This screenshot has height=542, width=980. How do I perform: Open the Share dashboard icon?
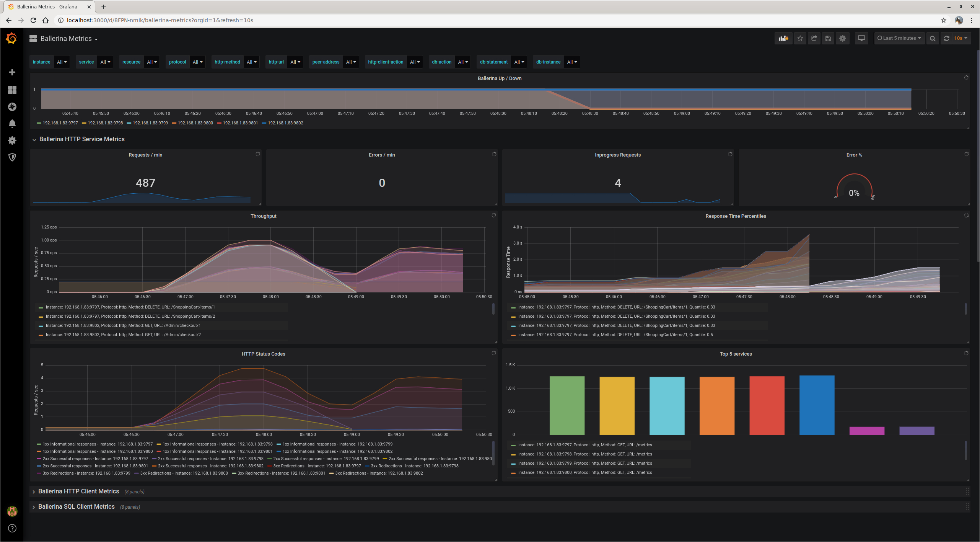(x=814, y=38)
